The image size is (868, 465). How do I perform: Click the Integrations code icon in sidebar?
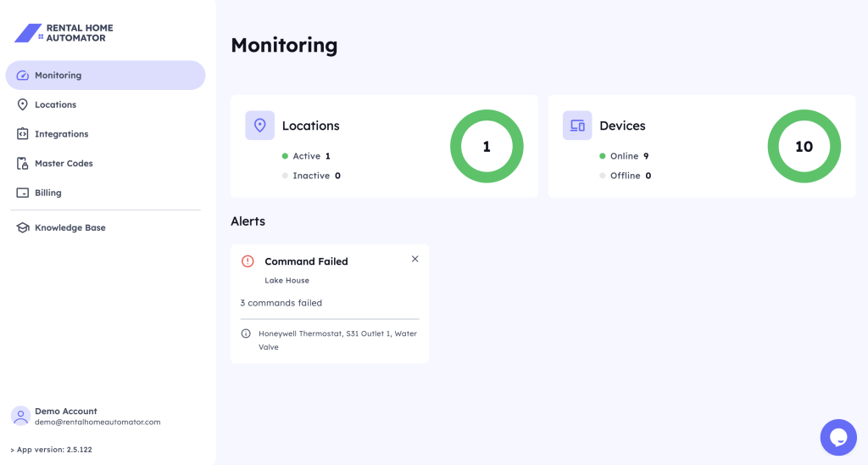click(23, 134)
